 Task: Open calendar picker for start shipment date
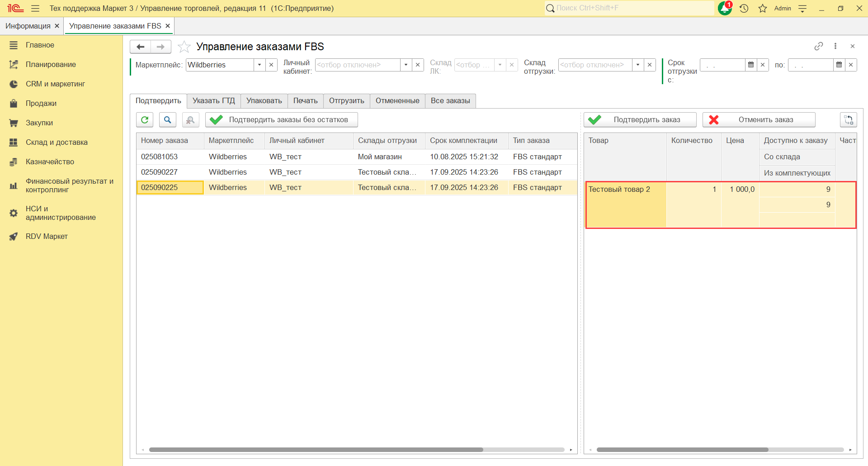click(x=751, y=65)
